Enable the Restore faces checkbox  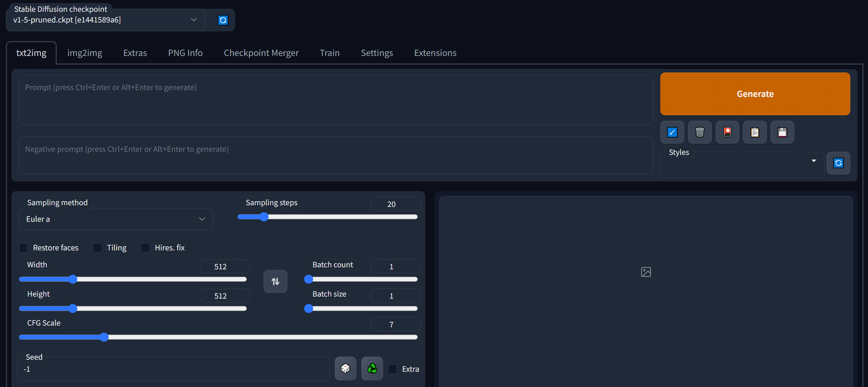[x=24, y=248]
